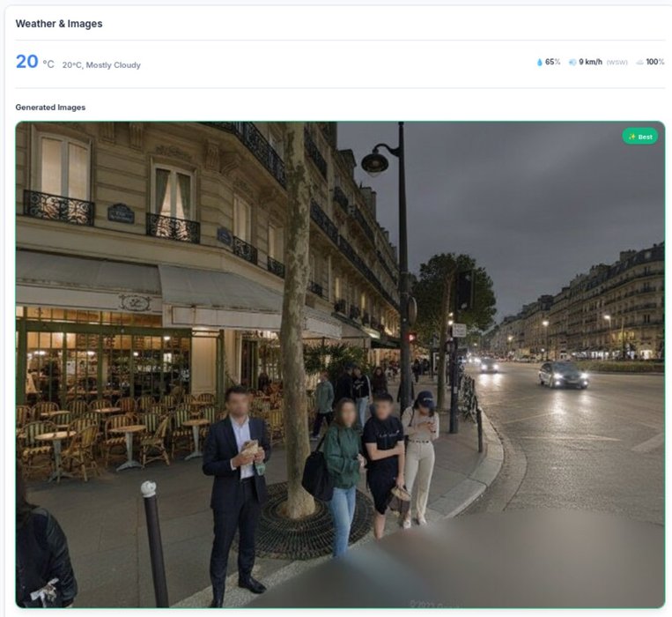Click the °C unit beside the temperature

(x=48, y=64)
